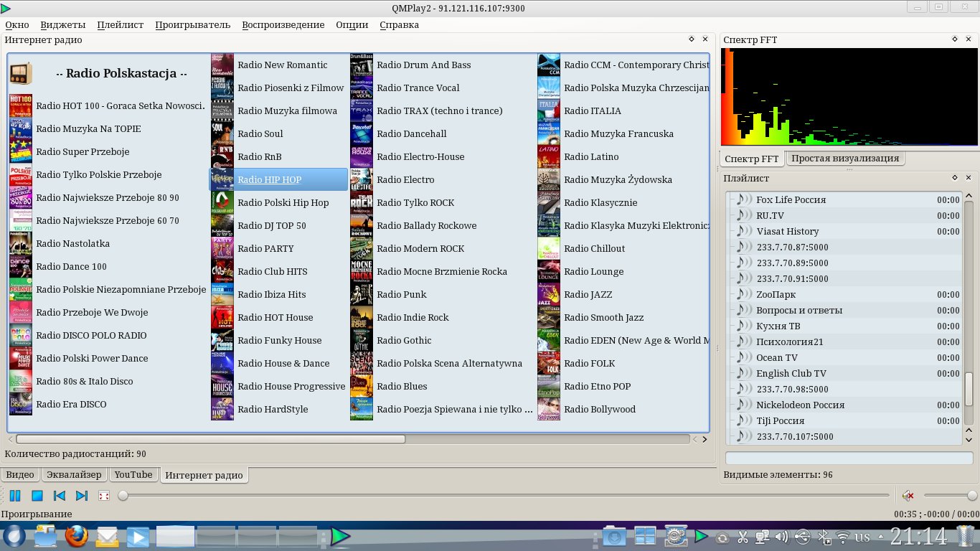Image resolution: width=980 pixels, height=551 pixels.
Task: Click the volume slider
Action: pyautogui.click(x=950, y=495)
